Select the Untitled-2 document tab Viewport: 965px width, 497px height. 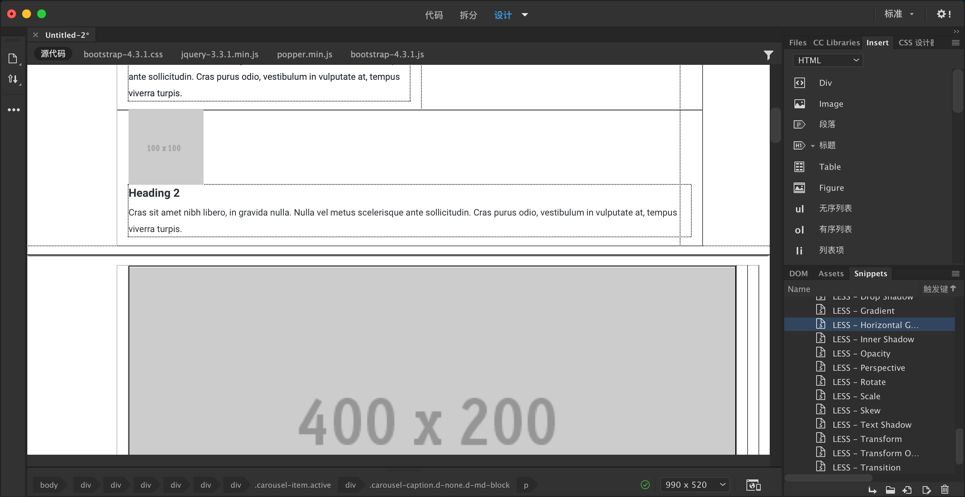66,35
